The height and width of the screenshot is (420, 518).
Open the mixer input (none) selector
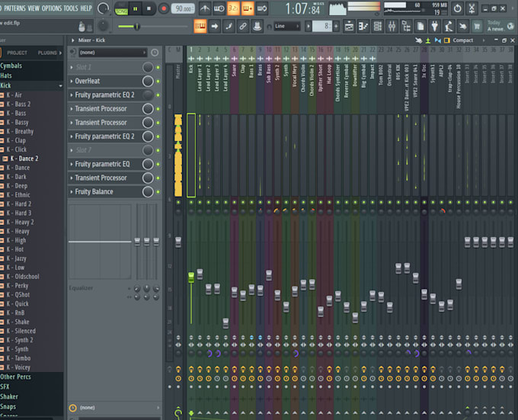pos(113,53)
